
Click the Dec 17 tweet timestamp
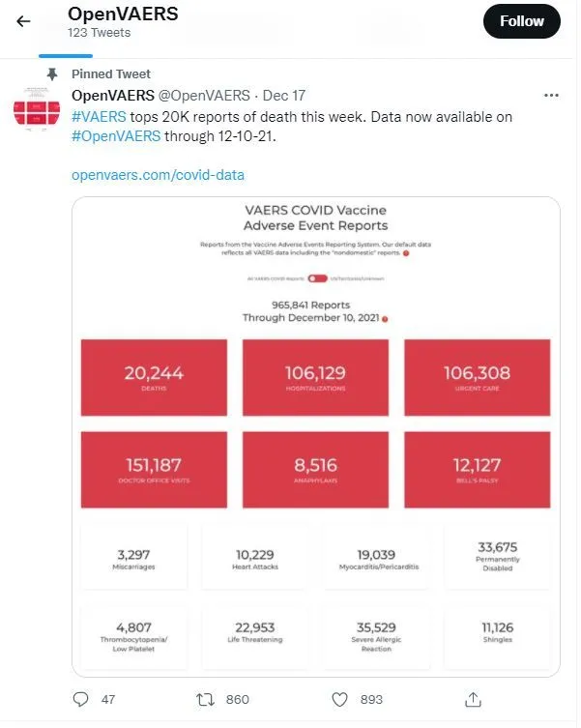click(x=284, y=96)
